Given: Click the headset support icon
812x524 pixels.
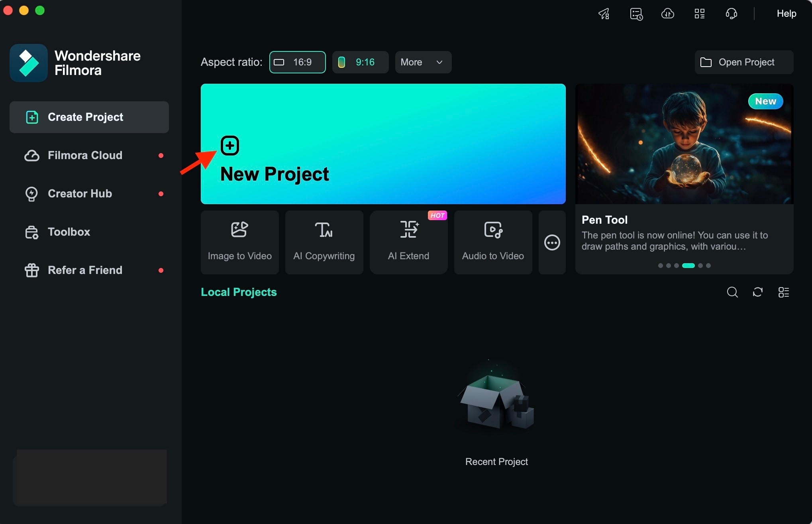Looking at the screenshot, I should (x=731, y=14).
